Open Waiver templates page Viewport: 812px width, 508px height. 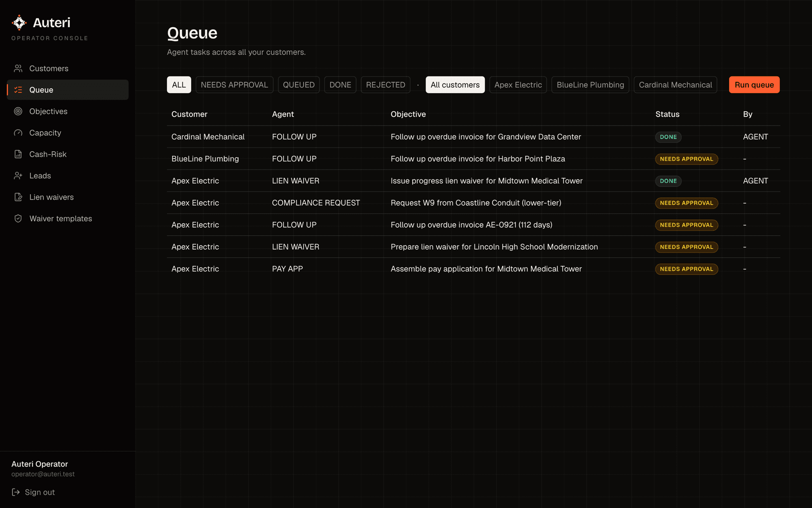pos(68,219)
